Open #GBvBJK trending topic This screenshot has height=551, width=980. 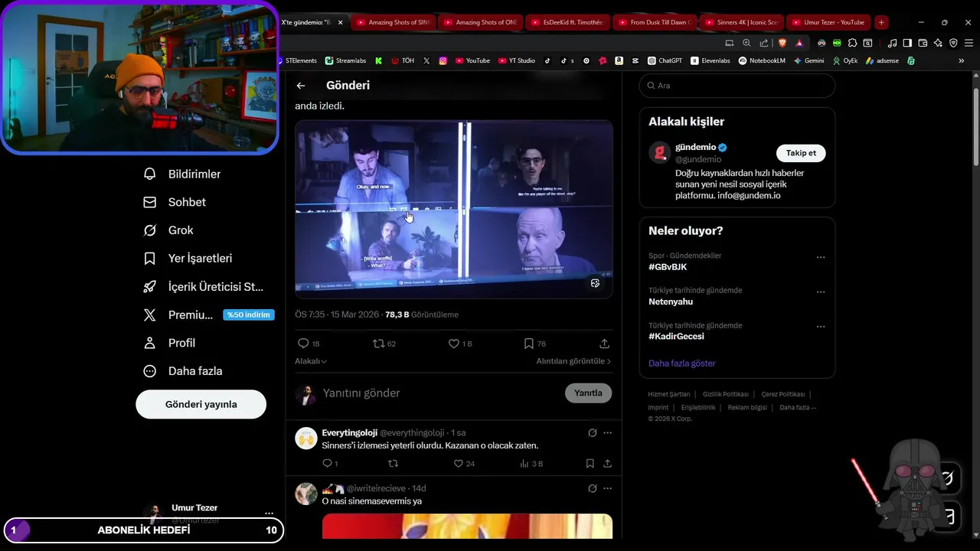(668, 267)
